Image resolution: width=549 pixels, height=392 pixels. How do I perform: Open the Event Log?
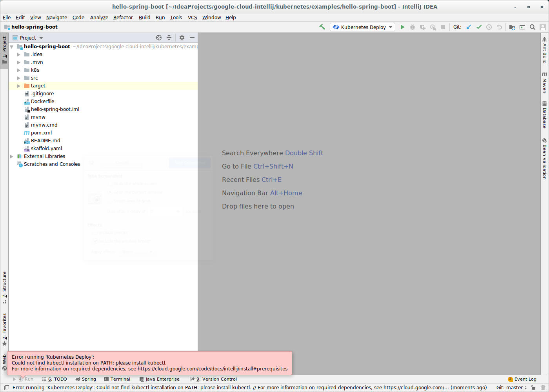click(525, 379)
